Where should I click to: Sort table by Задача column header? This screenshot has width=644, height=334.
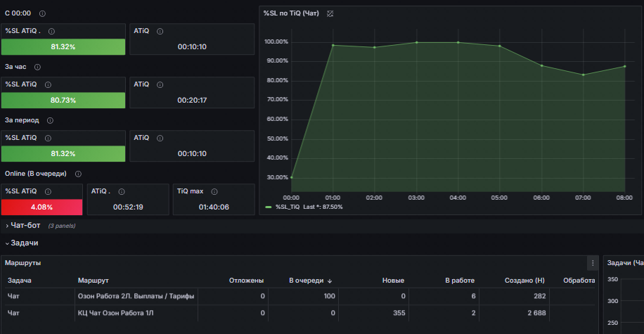[x=19, y=281]
